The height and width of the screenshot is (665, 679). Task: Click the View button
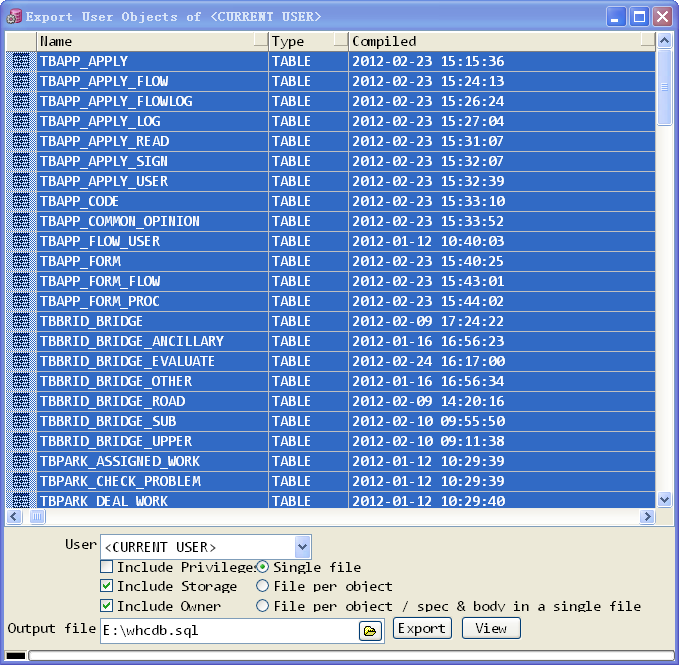(x=491, y=628)
